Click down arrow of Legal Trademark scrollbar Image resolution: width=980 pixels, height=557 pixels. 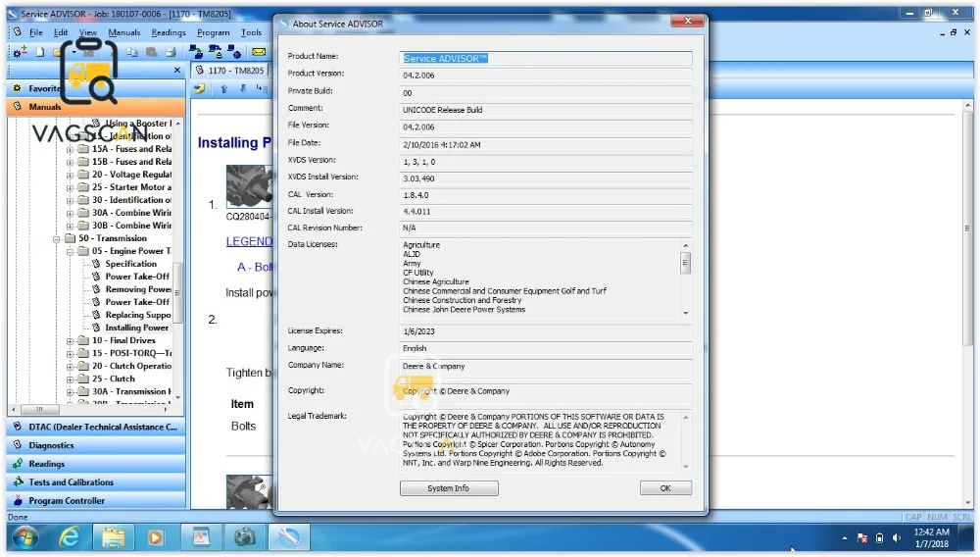coord(686,467)
